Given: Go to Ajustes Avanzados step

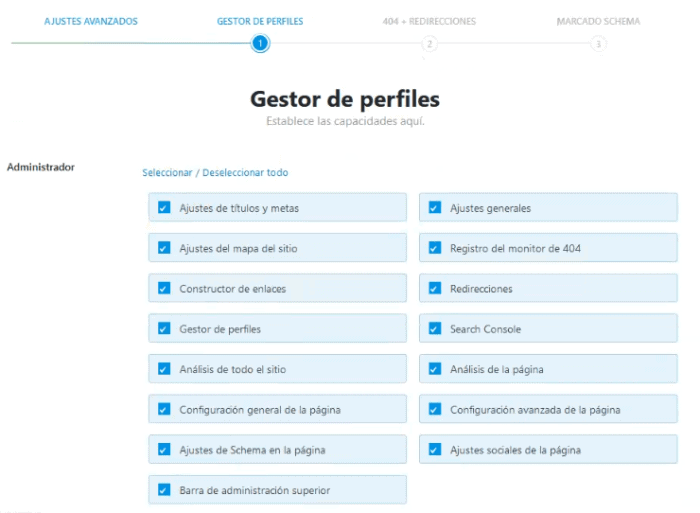Looking at the screenshot, I should click(91, 21).
